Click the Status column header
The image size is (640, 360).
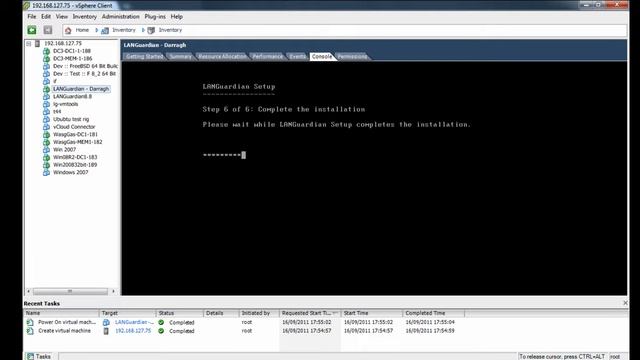click(180, 313)
